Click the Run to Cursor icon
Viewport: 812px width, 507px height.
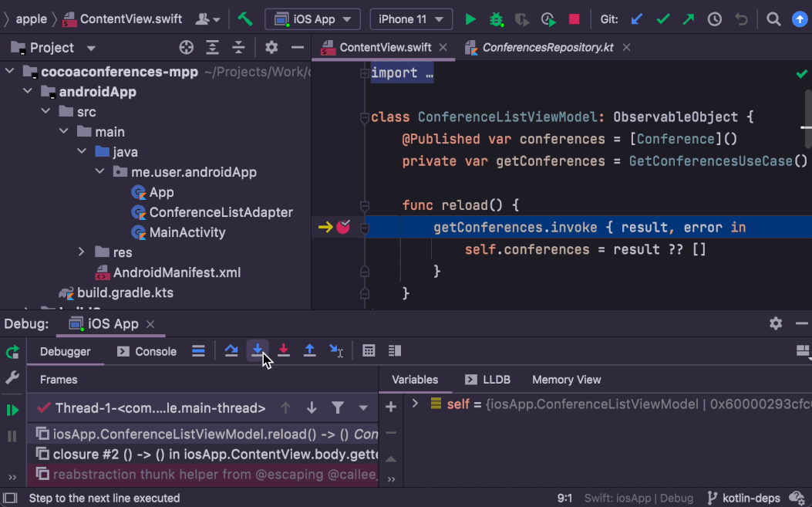(x=336, y=351)
